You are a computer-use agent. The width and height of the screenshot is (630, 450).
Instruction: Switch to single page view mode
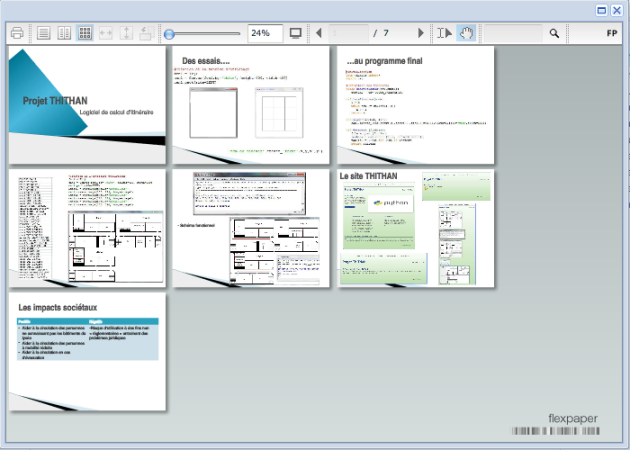(x=43, y=33)
